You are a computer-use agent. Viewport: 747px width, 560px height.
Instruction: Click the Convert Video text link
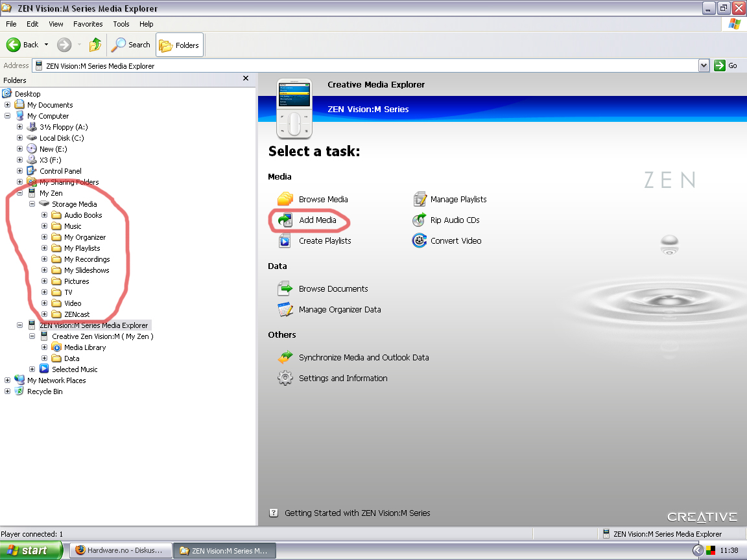[456, 241]
